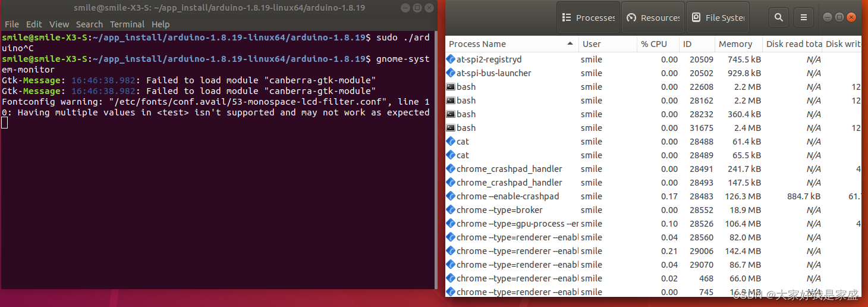Click the chrome --type=broker process icon

(x=451, y=210)
